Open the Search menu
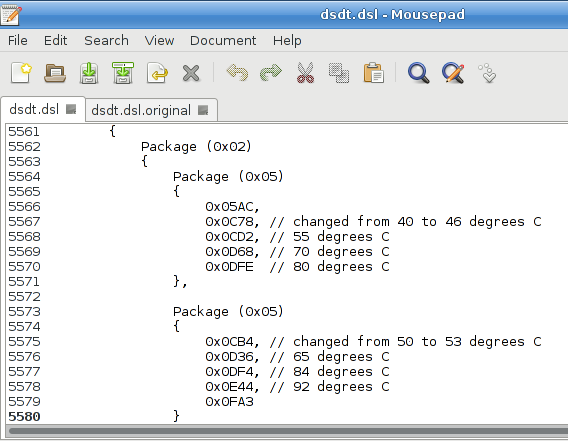The height and width of the screenshot is (441, 568). coord(106,40)
